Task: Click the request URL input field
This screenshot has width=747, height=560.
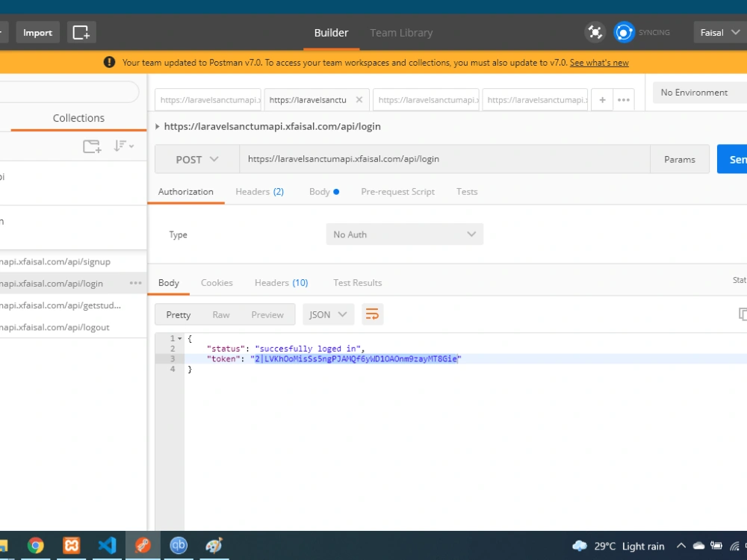Action: [444, 160]
